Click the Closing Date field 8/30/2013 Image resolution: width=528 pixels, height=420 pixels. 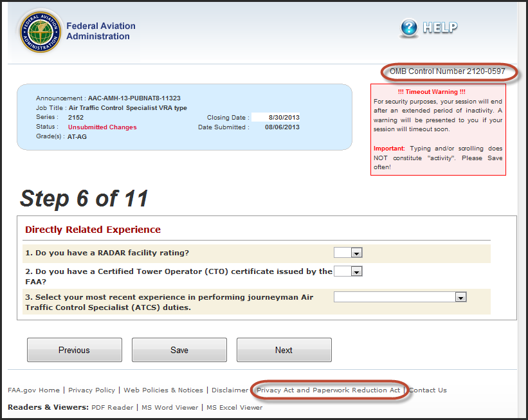point(275,117)
